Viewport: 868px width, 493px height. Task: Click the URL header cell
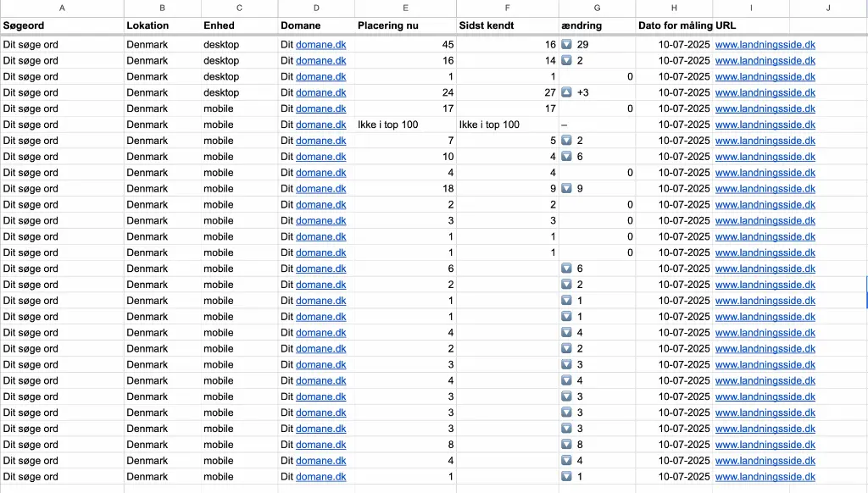point(751,25)
